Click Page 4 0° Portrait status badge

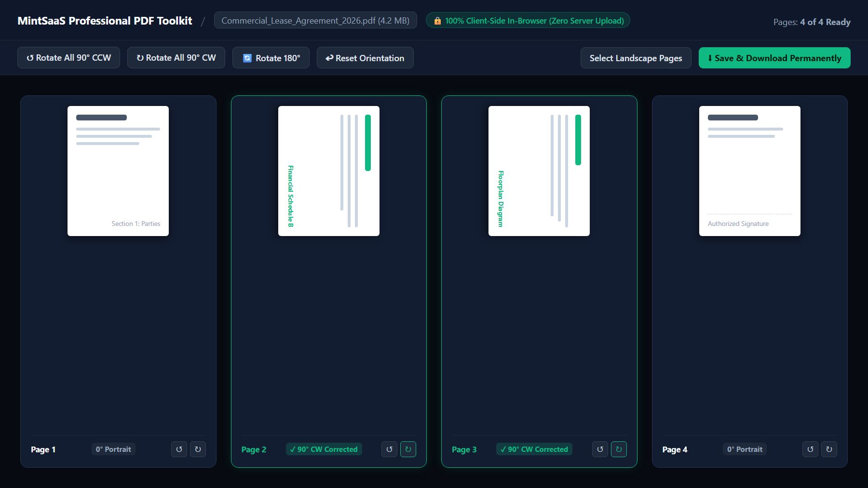pyautogui.click(x=745, y=449)
